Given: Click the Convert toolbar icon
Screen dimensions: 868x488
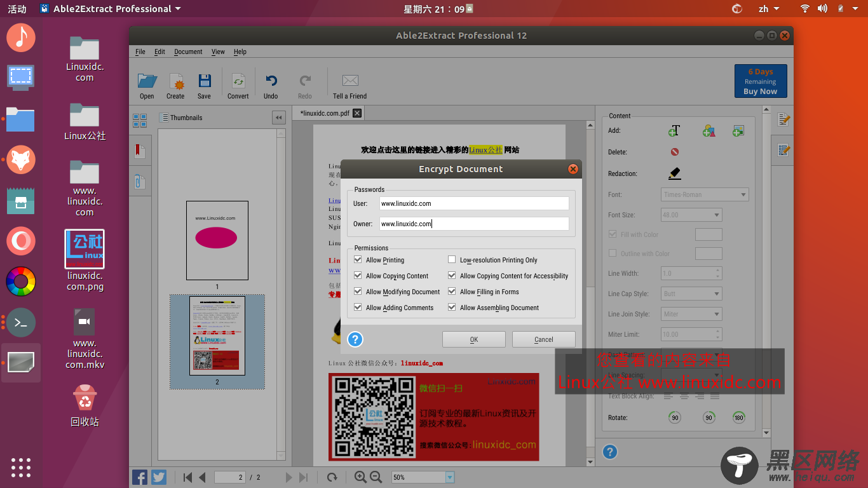Looking at the screenshot, I should point(238,81).
